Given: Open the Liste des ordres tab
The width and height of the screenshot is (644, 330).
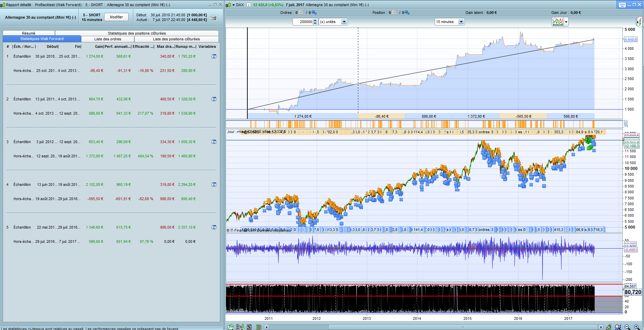Looking at the screenshot, I should (x=108, y=39).
